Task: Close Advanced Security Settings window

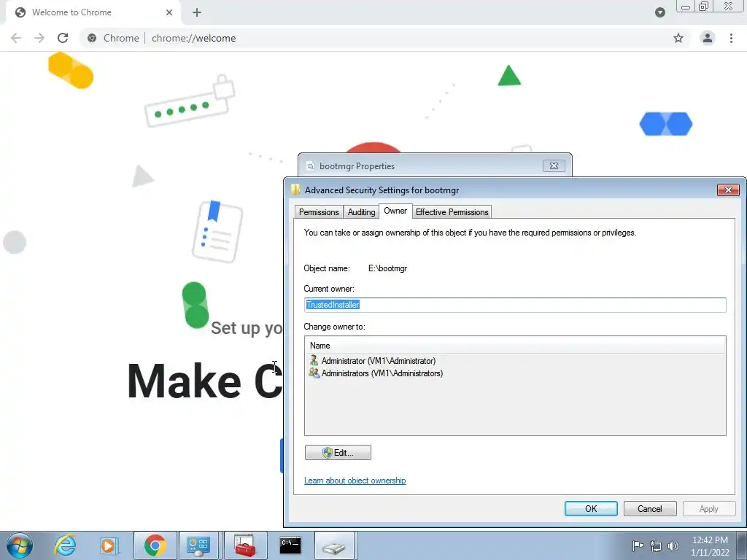Action: point(728,190)
